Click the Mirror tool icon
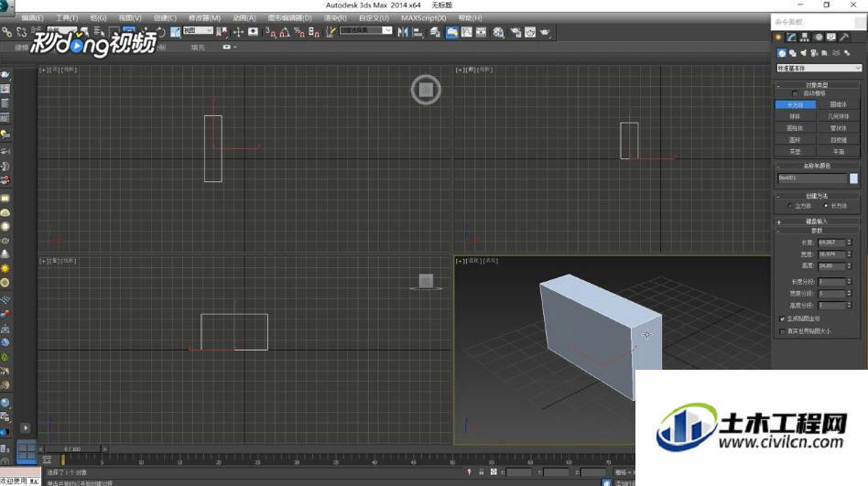Screen dimensions: 868x486 tap(403, 32)
